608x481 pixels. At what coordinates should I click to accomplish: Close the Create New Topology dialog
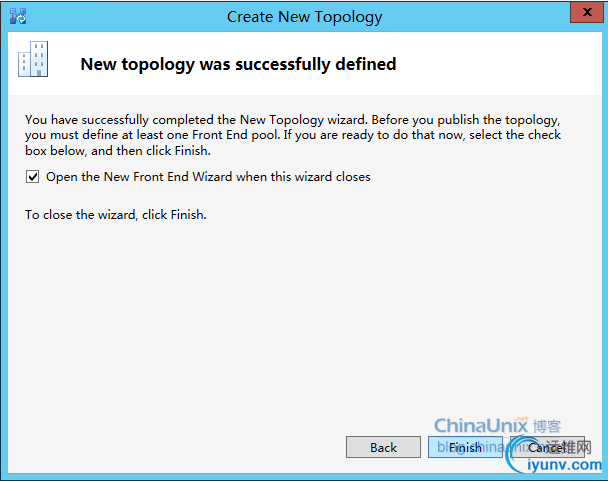[x=587, y=12]
